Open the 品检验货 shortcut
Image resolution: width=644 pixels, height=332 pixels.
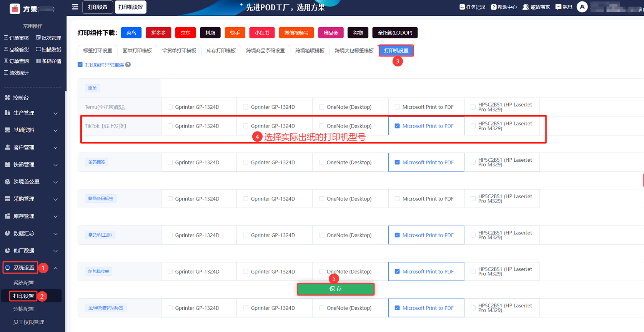tap(16, 49)
